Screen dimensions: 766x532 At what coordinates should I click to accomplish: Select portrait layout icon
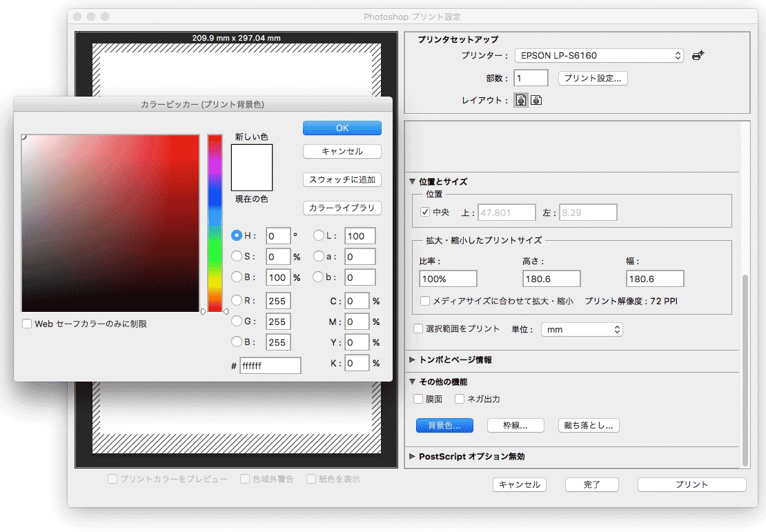pyautogui.click(x=521, y=100)
